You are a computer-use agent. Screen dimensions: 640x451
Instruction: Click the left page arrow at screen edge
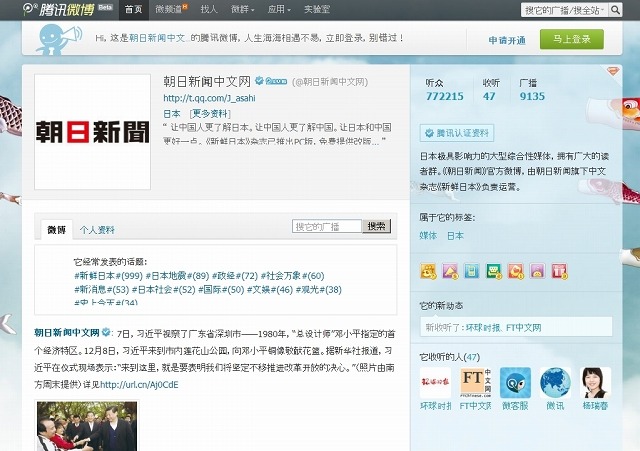point(7,324)
